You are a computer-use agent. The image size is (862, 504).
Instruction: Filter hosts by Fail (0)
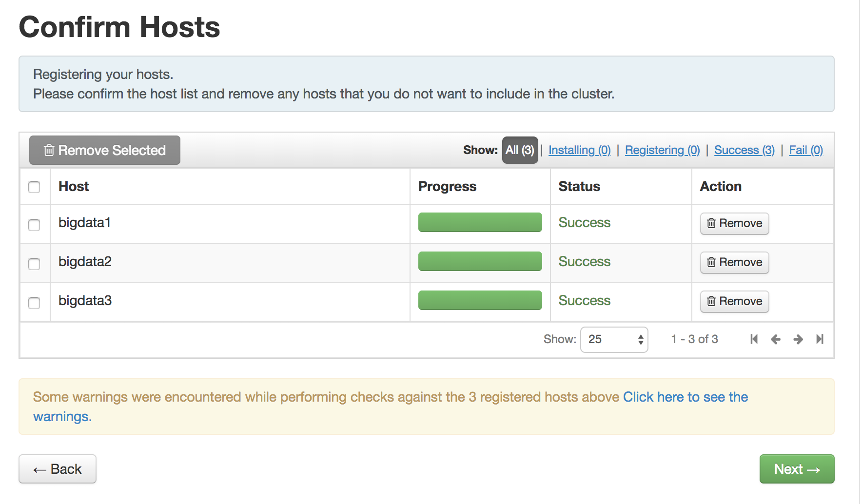click(x=805, y=150)
